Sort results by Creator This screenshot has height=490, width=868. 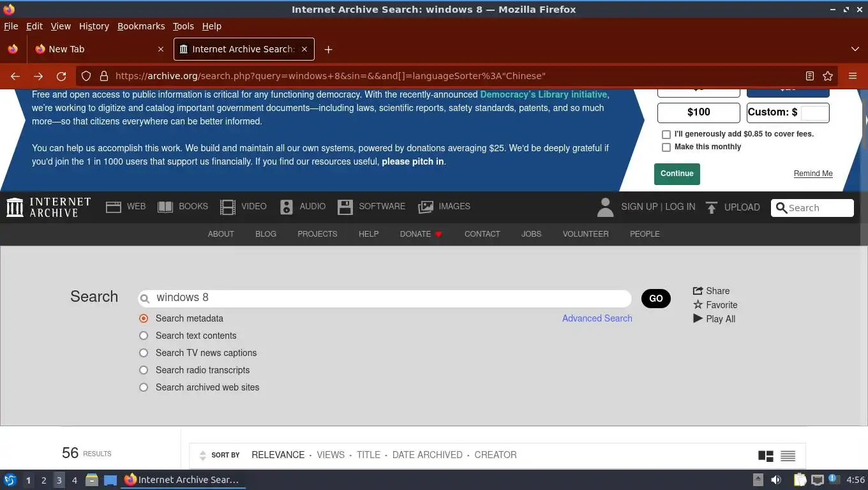point(496,455)
